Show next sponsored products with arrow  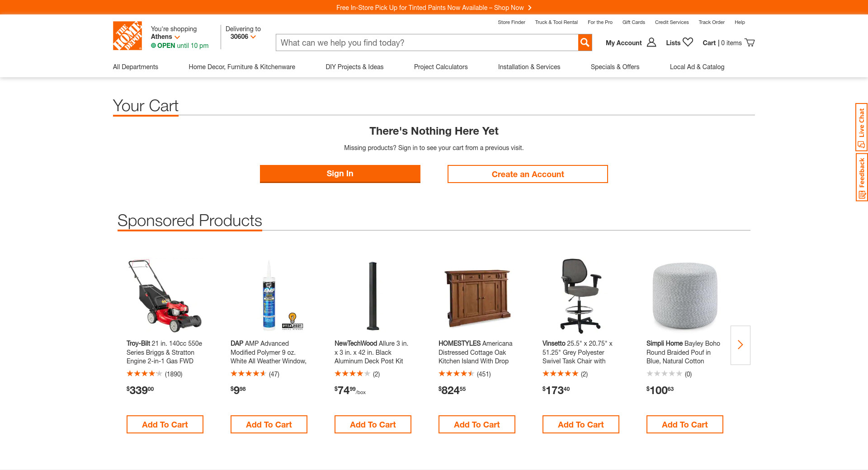click(740, 345)
